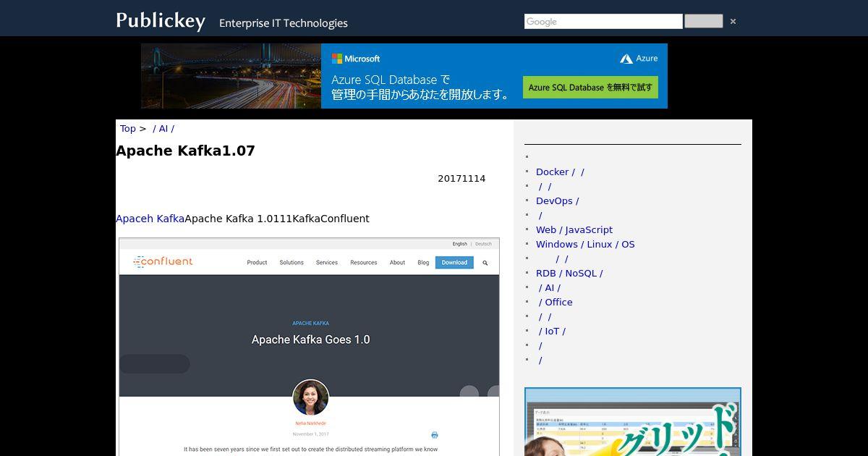This screenshot has height=456, width=868.
Task: Open RDB / NoSQL category link
Action: click(569, 274)
